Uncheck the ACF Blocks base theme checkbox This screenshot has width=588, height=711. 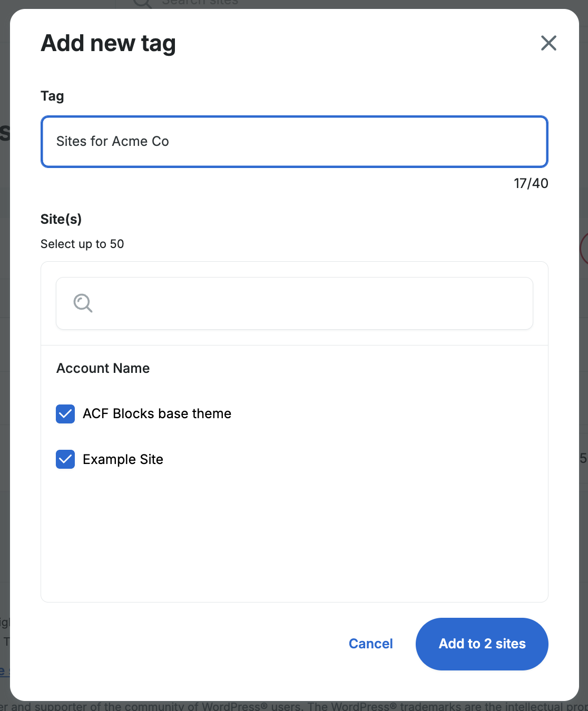pyautogui.click(x=65, y=414)
